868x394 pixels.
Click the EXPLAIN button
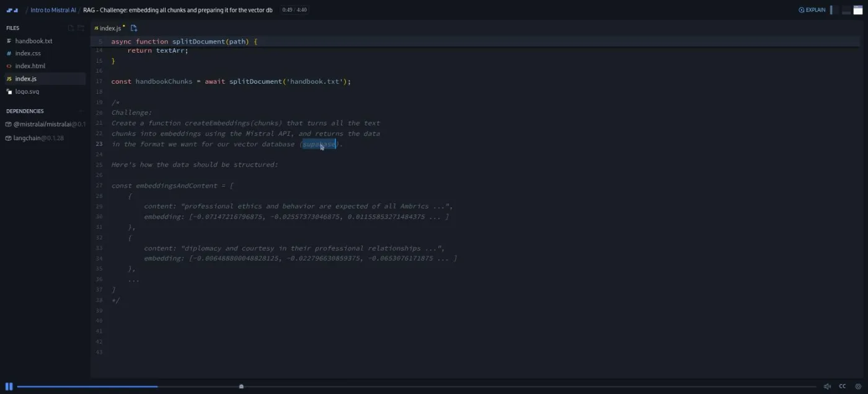pos(812,10)
